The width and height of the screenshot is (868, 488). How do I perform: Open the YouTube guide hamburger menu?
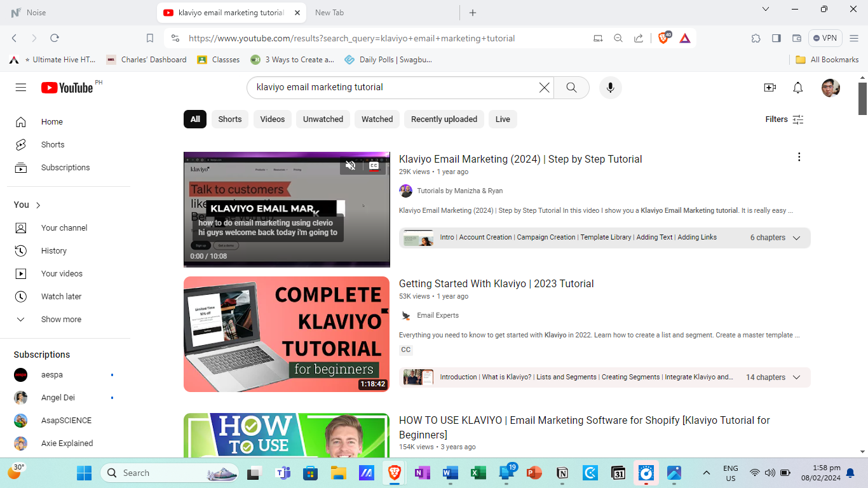tap(21, 88)
